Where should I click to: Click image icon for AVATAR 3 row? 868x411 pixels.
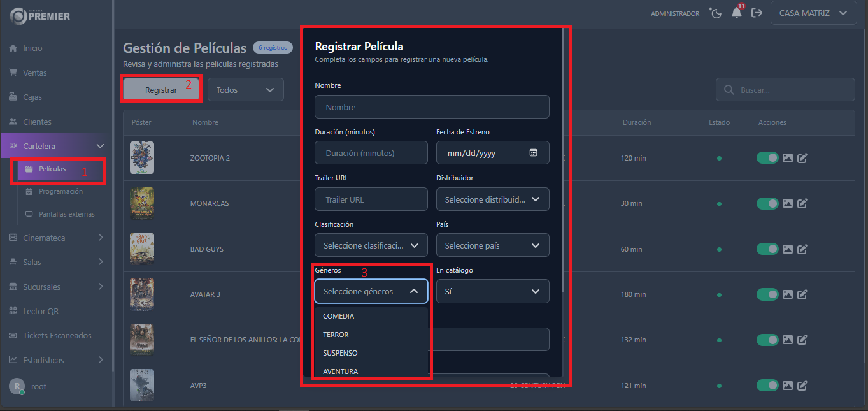coord(788,294)
